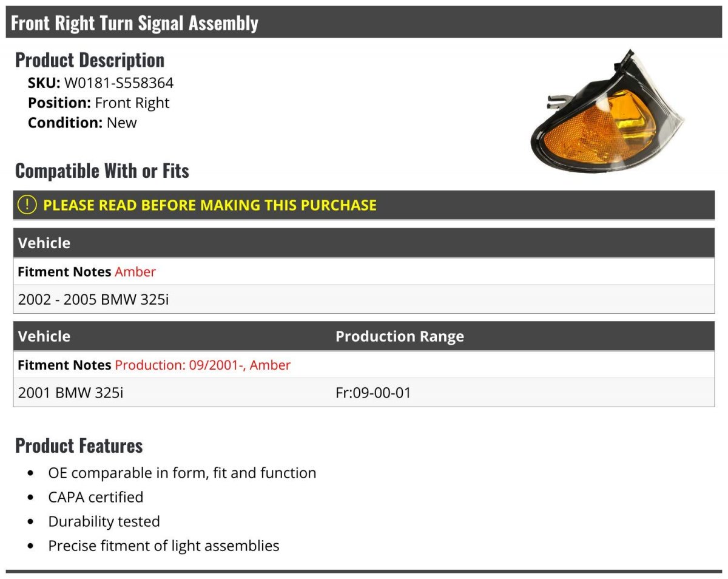Image resolution: width=728 pixels, height=579 pixels.
Task: Click the Position: Front Right text
Action: (99, 103)
